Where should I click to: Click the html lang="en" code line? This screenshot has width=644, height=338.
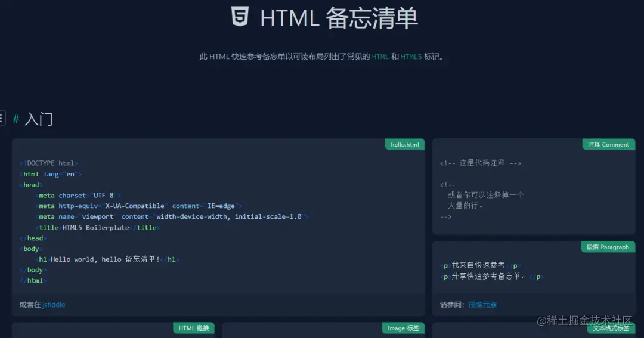[51, 174]
